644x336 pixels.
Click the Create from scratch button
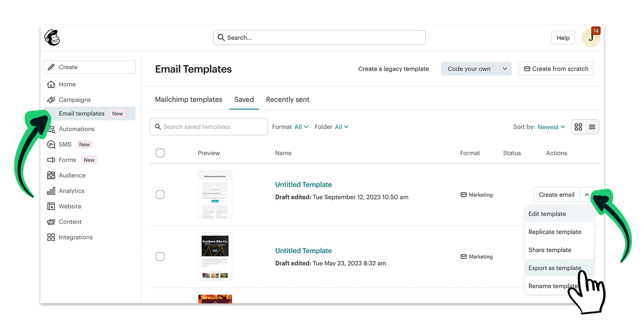click(x=556, y=69)
